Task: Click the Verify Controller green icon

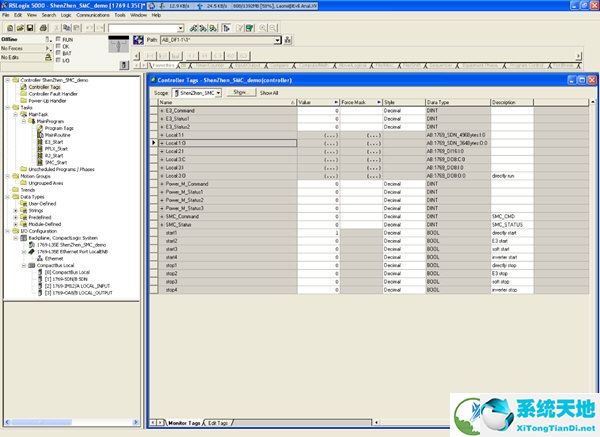Action: click(x=249, y=28)
